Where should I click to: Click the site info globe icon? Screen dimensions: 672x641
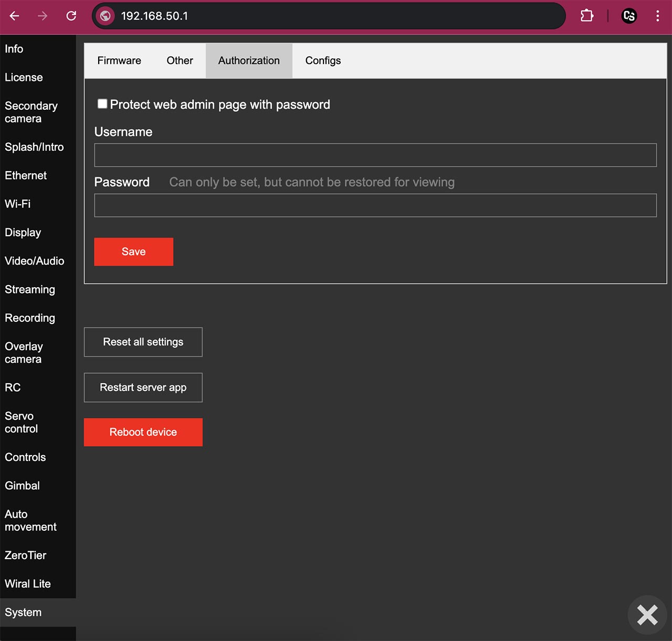(x=106, y=16)
